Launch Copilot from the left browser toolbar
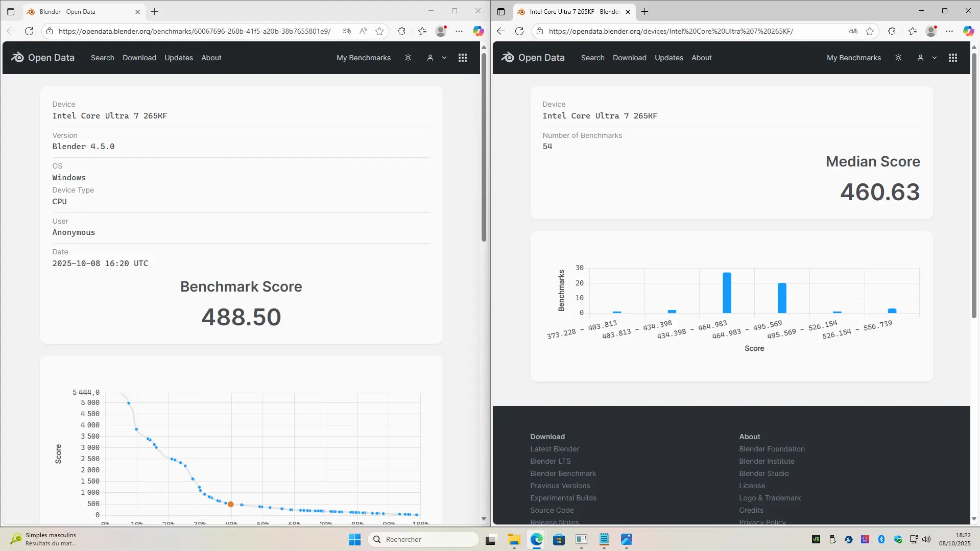 (x=478, y=31)
